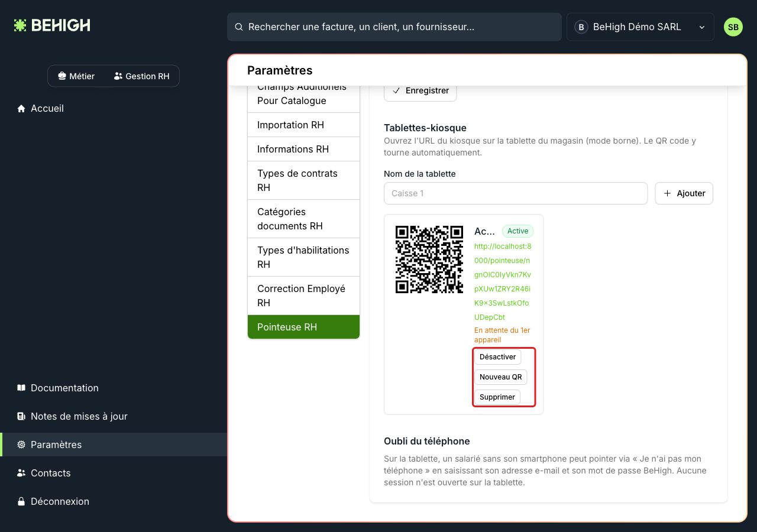Select Catégories documents RH
The image size is (757, 532).
pyautogui.click(x=303, y=219)
